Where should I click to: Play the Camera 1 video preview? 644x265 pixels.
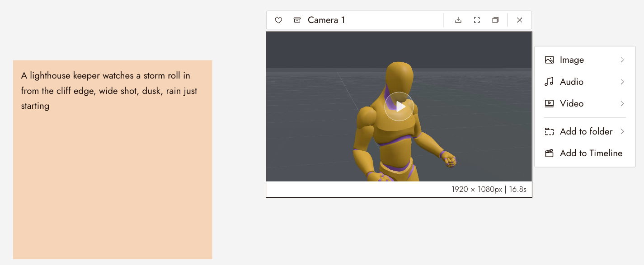coord(399,107)
